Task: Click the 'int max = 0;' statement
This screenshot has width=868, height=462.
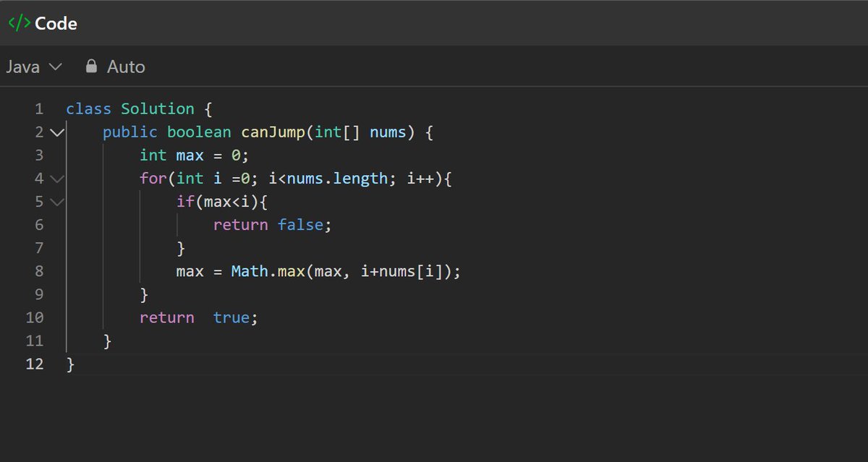Action: click(x=194, y=155)
